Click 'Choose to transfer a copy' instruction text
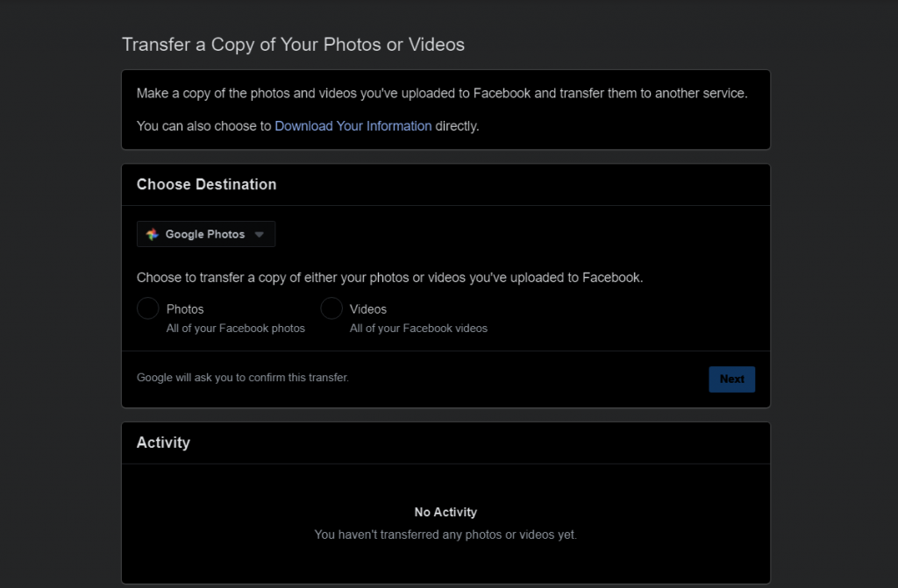 click(x=389, y=278)
